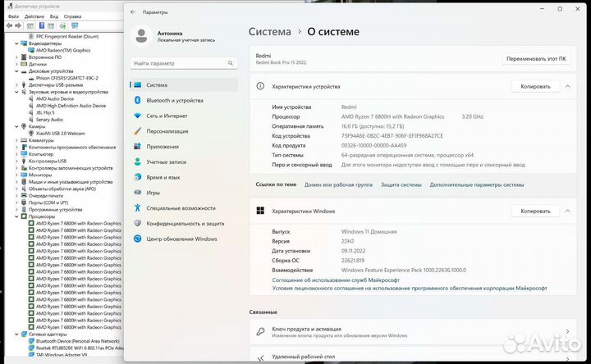Copy Windows specifications with Копировать
Screen dimensions: 591x364
[x=535, y=211]
